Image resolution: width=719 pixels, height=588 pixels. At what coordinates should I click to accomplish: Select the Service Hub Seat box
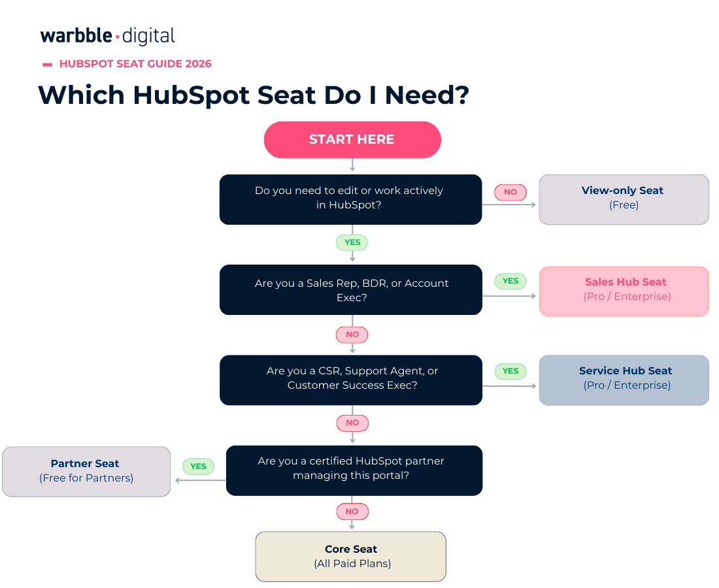[624, 380]
